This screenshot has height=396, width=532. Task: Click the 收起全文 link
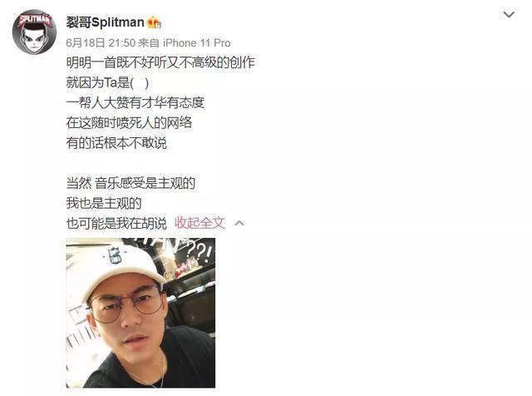pyautogui.click(x=199, y=223)
